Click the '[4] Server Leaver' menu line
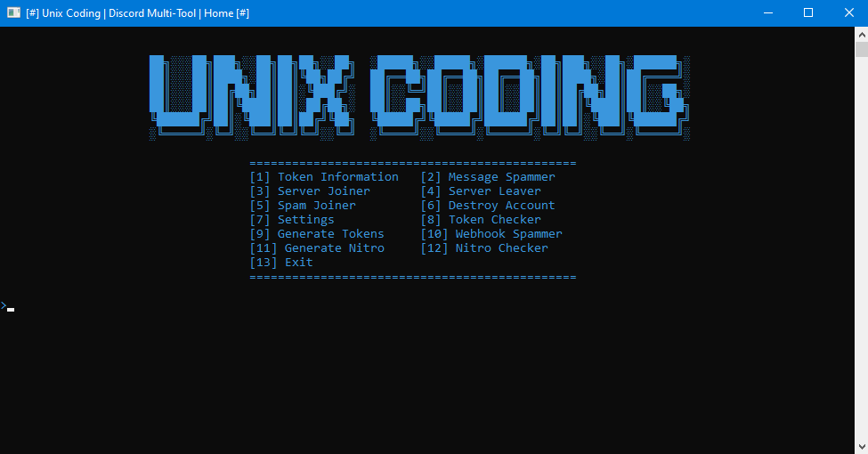 point(481,191)
